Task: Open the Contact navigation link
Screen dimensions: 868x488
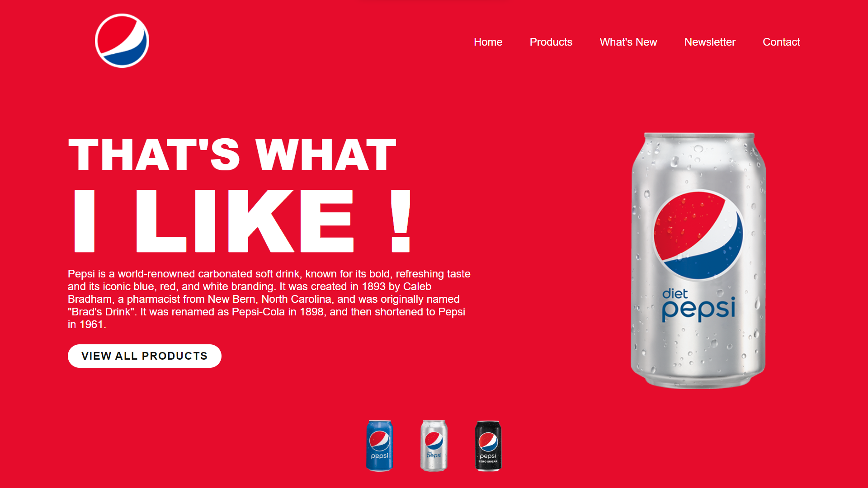Action: point(781,42)
